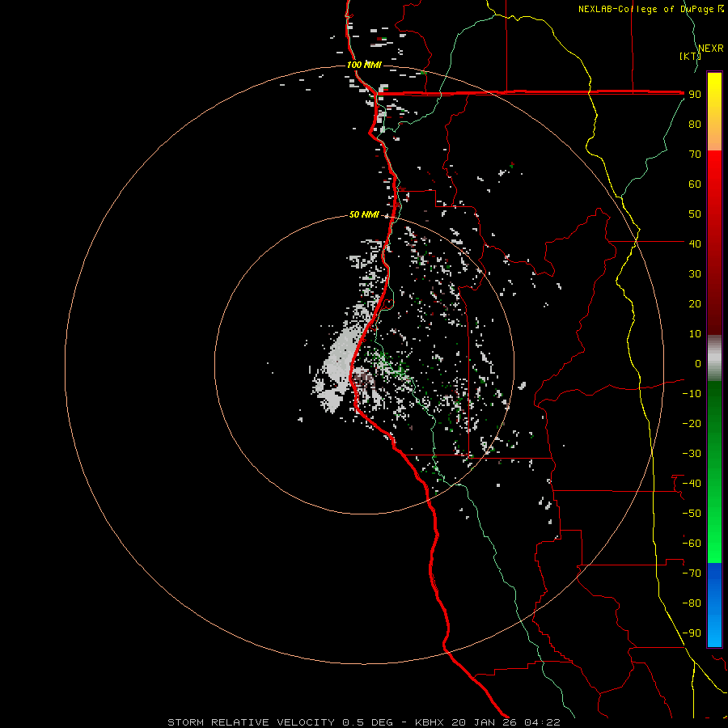The height and width of the screenshot is (728, 728).
Task: Click the blue bottom segment of the color bar
Action: pos(714,605)
